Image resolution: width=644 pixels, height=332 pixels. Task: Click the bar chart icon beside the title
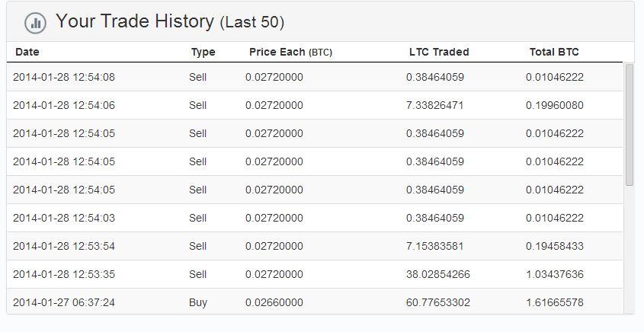[x=35, y=23]
